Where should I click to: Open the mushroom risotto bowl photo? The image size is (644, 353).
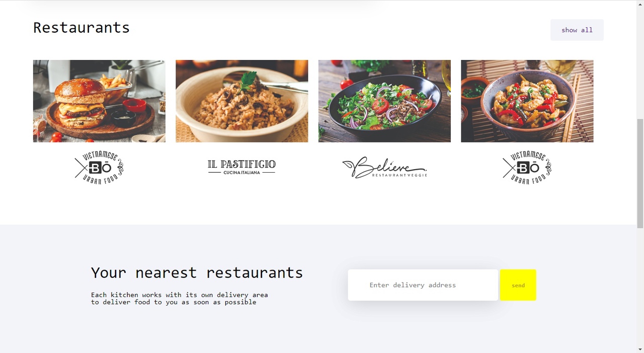(x=242, y=101)
